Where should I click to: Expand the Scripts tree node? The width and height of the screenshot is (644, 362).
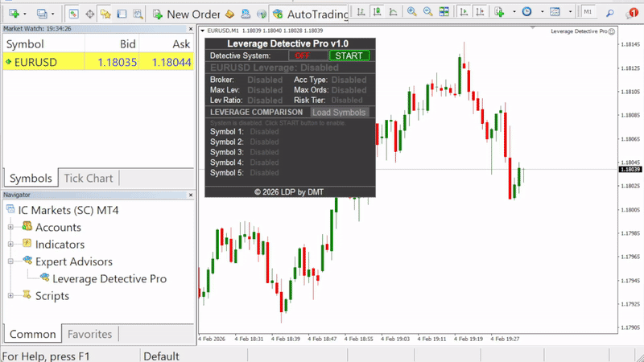[10, 295]
